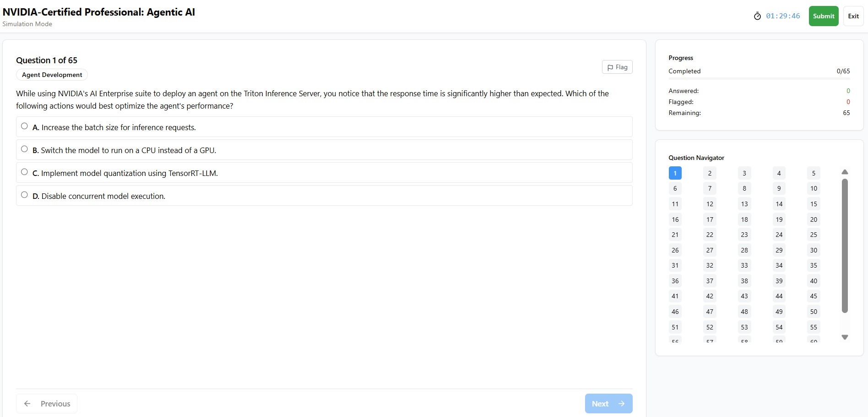The height and width of the screenshot is (417, 868).
Task: Click the Simulation Mode label
Action: [27, 24]
